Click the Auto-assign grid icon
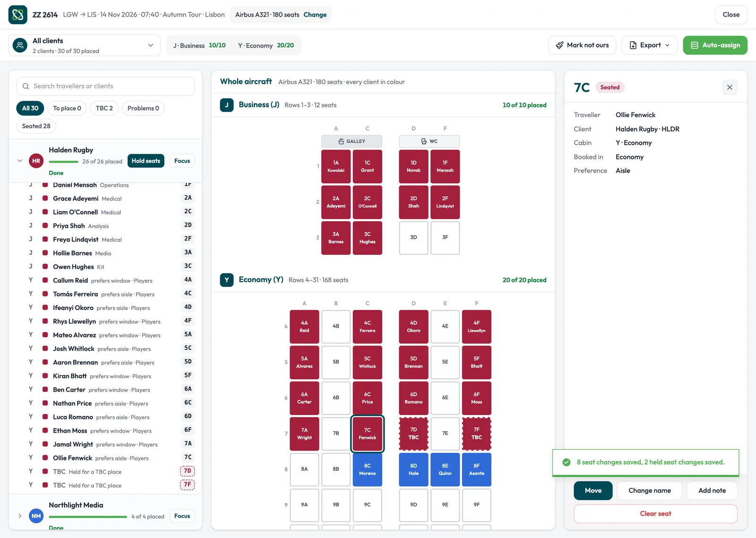Image resolution: width=756 pixels, height=538 pixels. tap(695, 45)
